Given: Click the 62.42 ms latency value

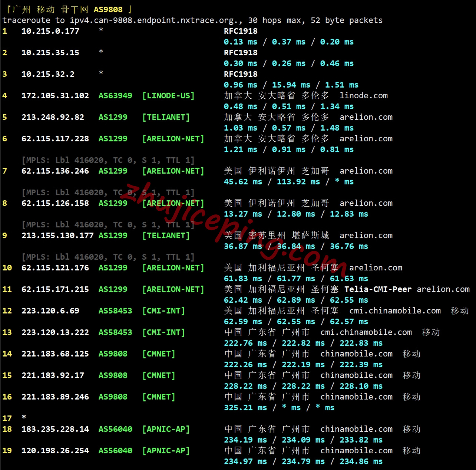Looking at the screenshot, I should click(243, 300).
